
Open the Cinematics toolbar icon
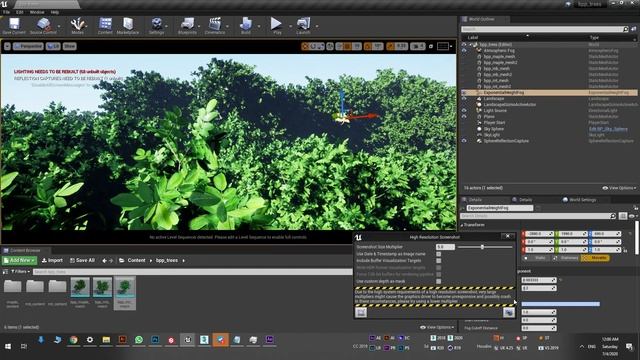click(215, 26)
